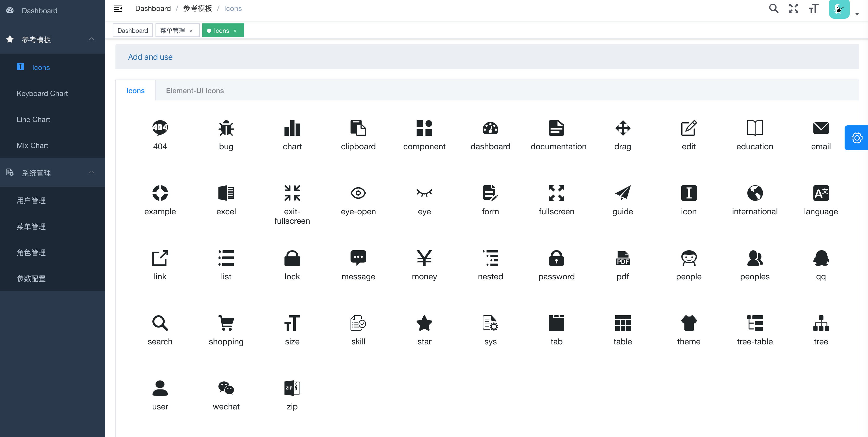This screenshot has height=437, width=868.
Task: Open Keyboard Chart in the sidebar
Action: tap(53, 93)
